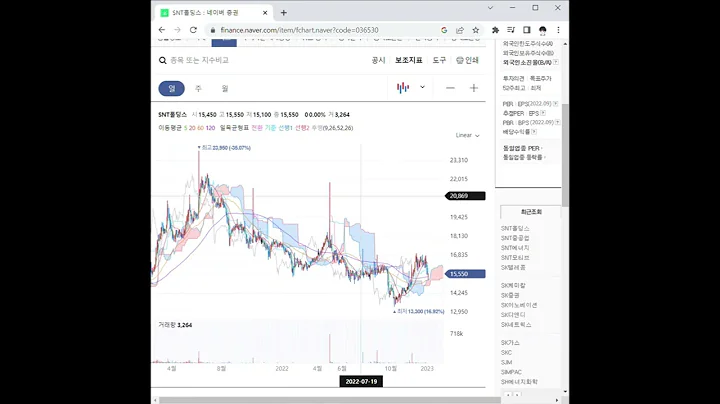This screenshot has height=404, width=720.
Task: Click the 20,869 crosshair price tag
Action: [x=465, y=196]
